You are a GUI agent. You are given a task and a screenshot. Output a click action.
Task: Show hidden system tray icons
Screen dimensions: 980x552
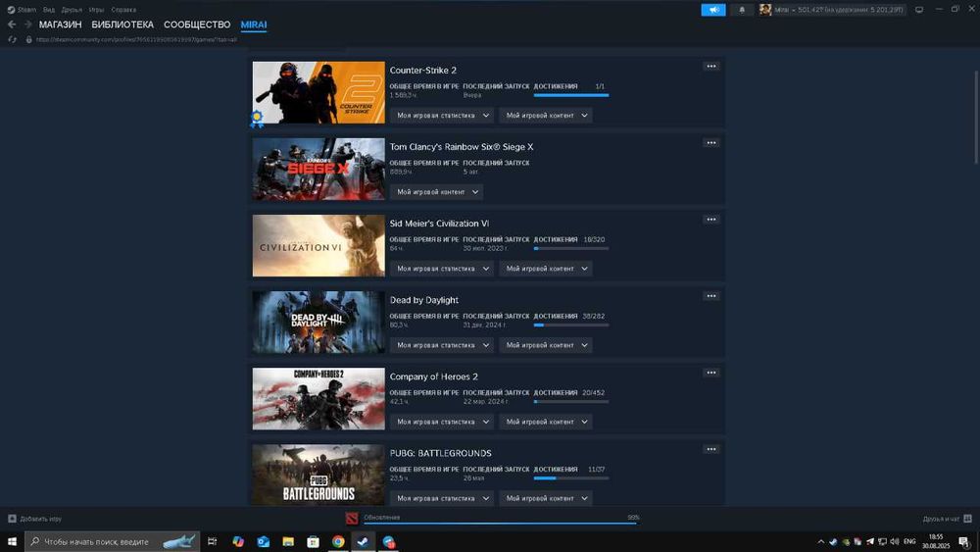pos(820,542)
